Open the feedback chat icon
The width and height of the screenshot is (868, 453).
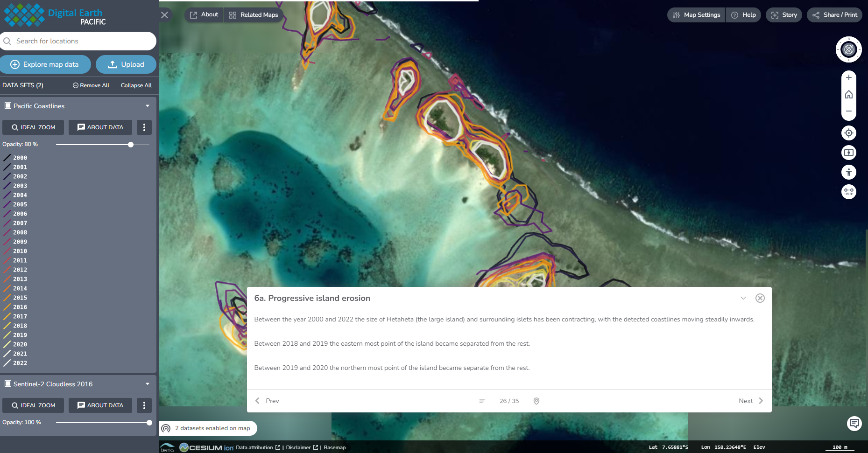click(854, 424)
